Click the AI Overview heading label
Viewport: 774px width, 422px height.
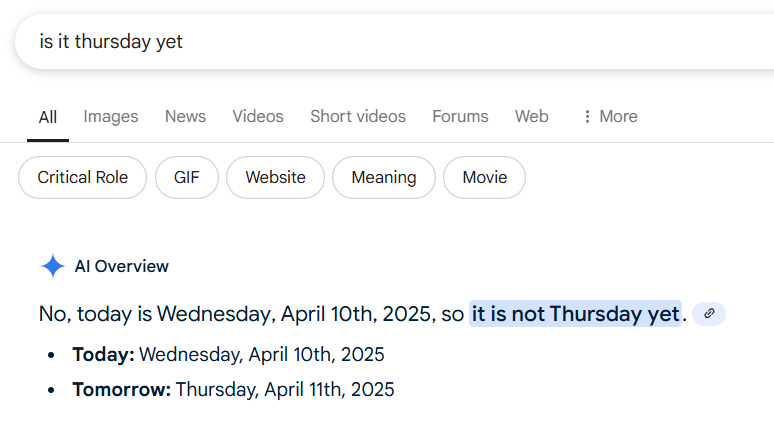tap(122, 266)
